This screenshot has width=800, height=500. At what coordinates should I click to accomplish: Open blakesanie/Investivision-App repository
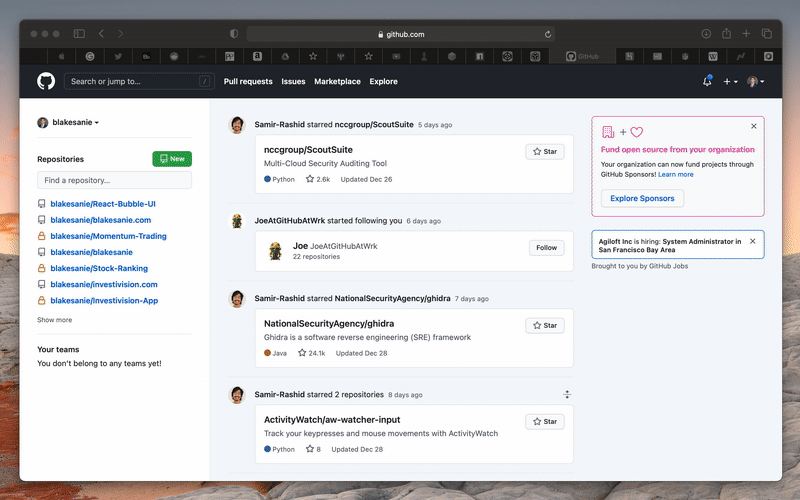(104, 301)
